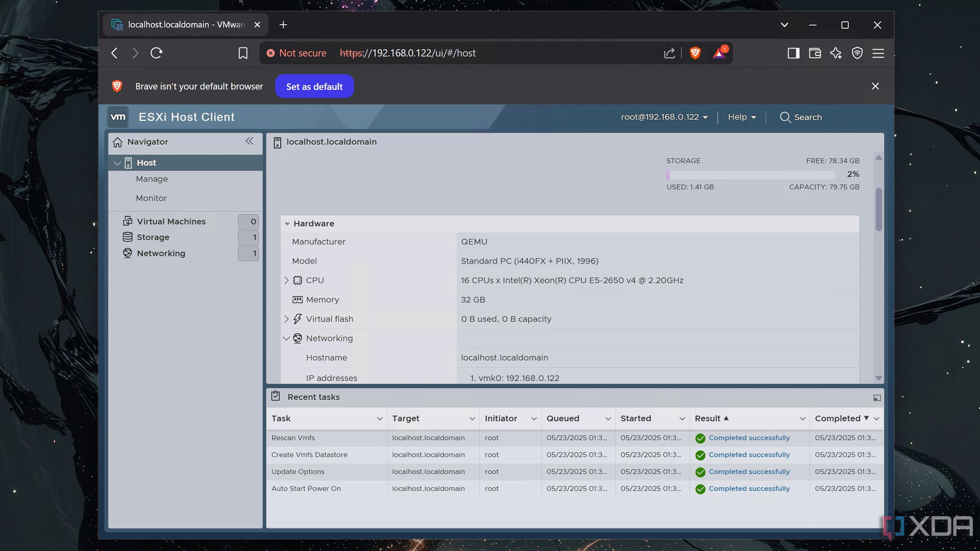Image resolution: width=980 pixels, height=551 pixels.
Task: Collapse the Navigator panel with double chevron
Action: (x=249, y=141)
